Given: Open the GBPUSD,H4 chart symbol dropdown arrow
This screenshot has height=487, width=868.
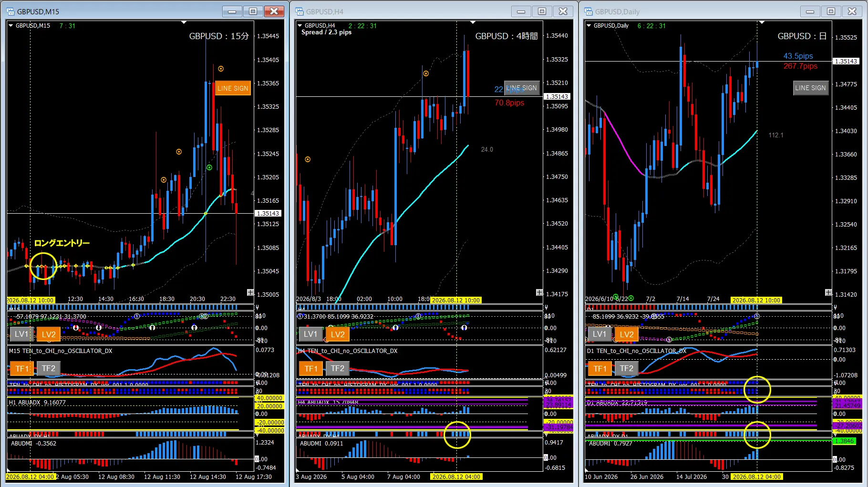Looking at the screenshot, I should (300, 26).
